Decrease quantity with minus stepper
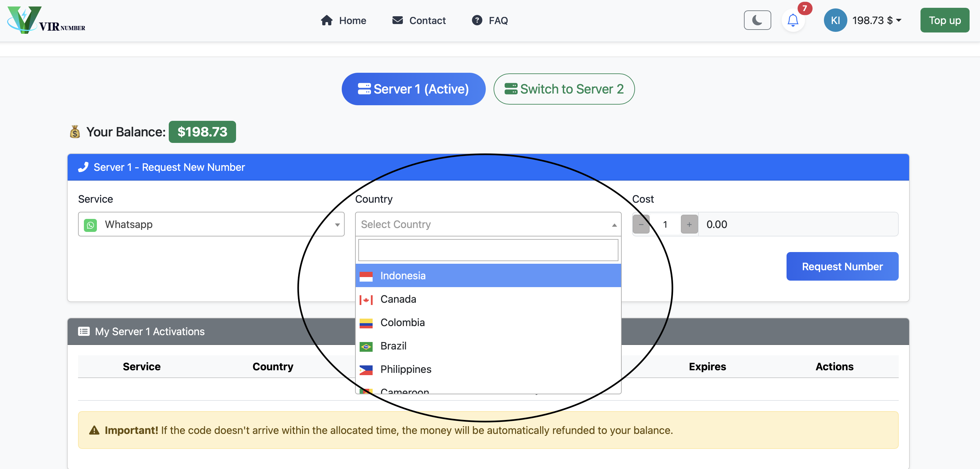 641,225
